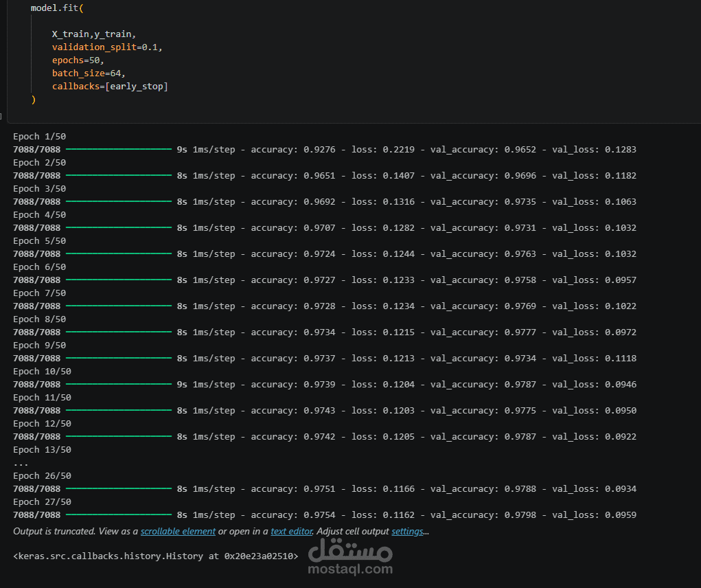Viewport: 701px width, 588px height.
Task: Click val_accuracy: 0.9777 value
Action: tap(483, 332)
